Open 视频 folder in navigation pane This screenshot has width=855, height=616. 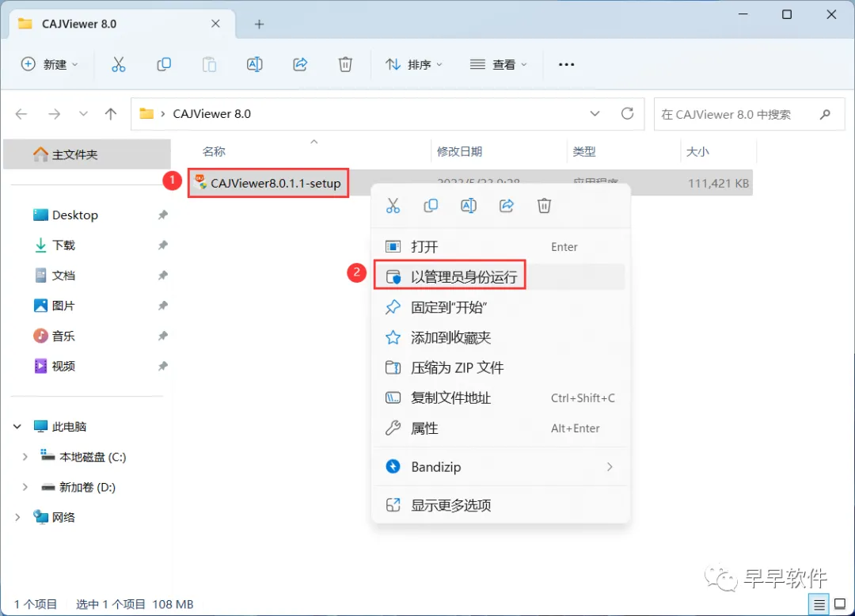point(55,366)
